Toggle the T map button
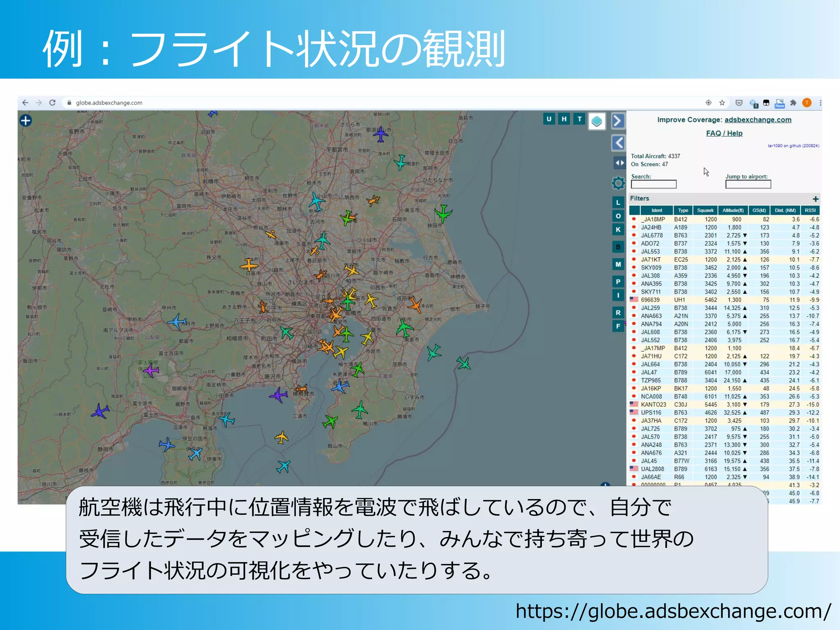 pos(579,119)
